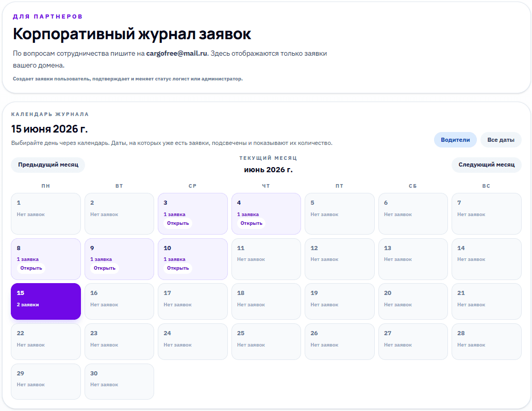
Task: Click the '1 заявка' text on day 10
Action: [174, 259]
